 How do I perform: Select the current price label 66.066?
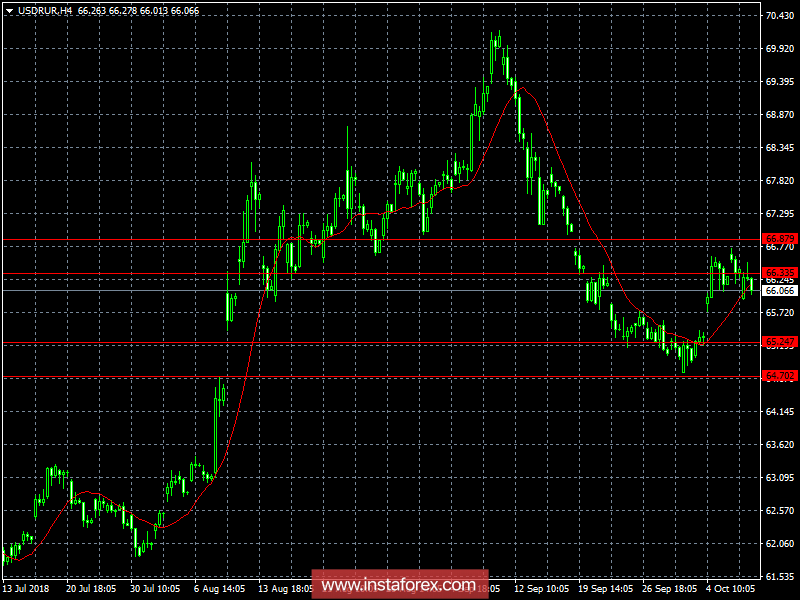(x=780, y=291)
